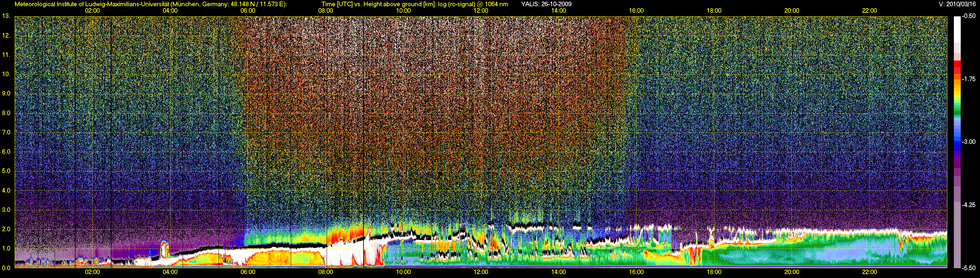The image size is (980, 278).
Task: Click the 'V: 2010/03/16' version text
Action: [x=957, y=4]
